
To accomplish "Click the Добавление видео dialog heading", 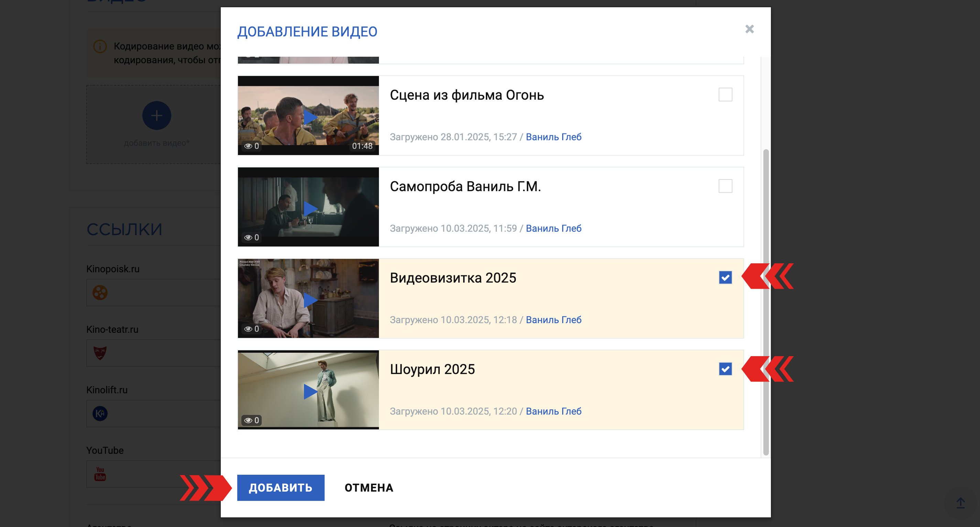I will 307,32.
